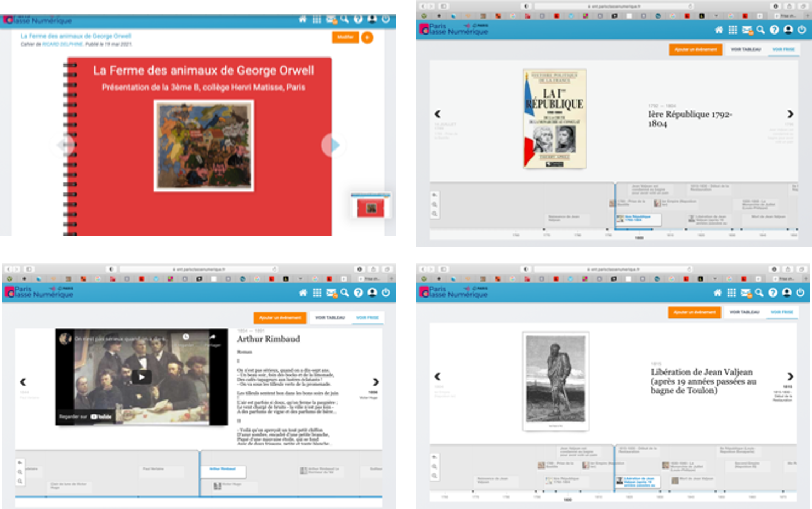Switch to VOIR TABLEAU in Ière République panel
Viewport: 812px width, 509px height.
[x=746, y=49]
